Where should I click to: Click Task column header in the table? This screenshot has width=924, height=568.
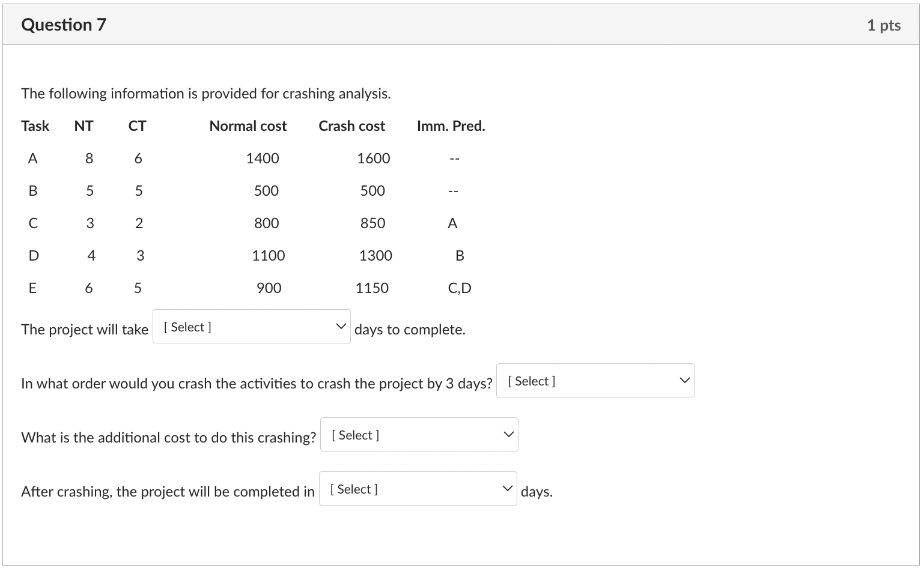pyautogui.click(x=35, y=125)
